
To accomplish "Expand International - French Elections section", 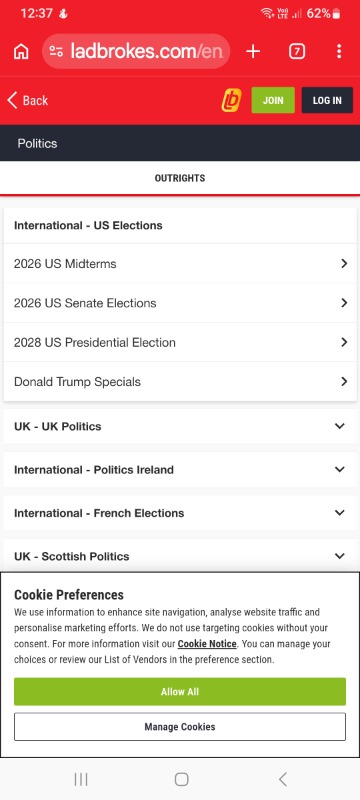I will tap(180, 513).
